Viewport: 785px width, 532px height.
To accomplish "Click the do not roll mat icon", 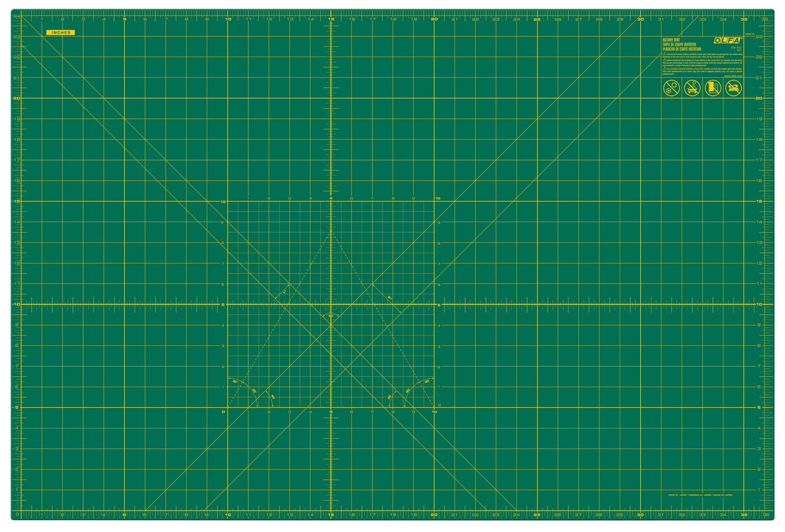I will (713, 88).
